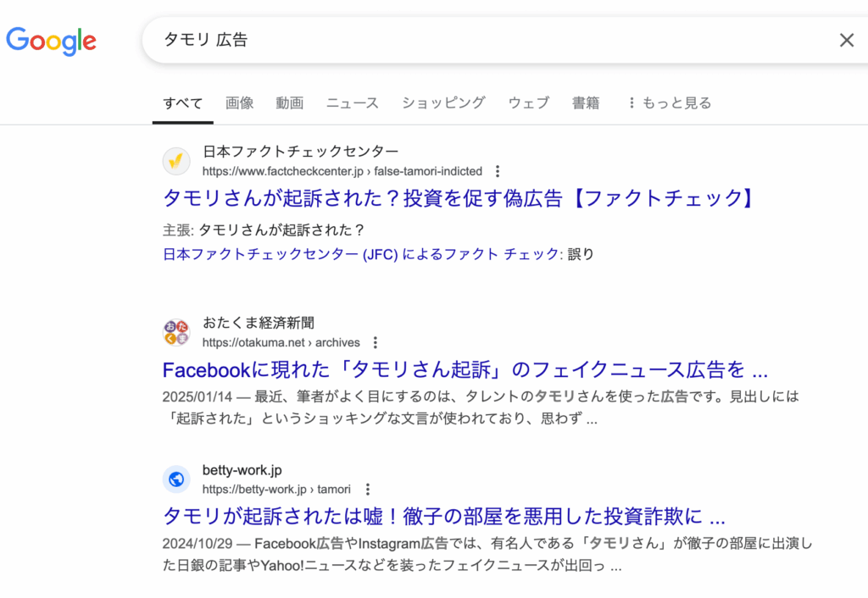Open タモリさんが起訴された？投資を促す偽広告 result

coord(459,198)
